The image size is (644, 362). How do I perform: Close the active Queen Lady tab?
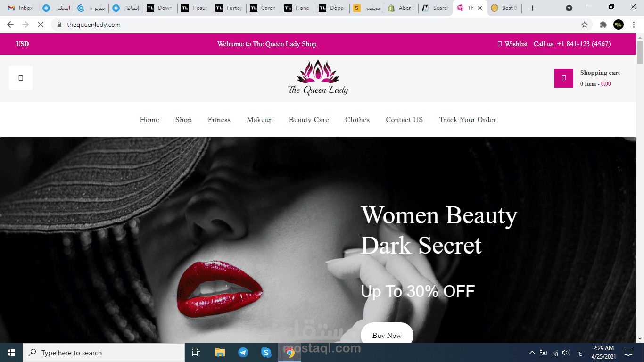[480, 8]
